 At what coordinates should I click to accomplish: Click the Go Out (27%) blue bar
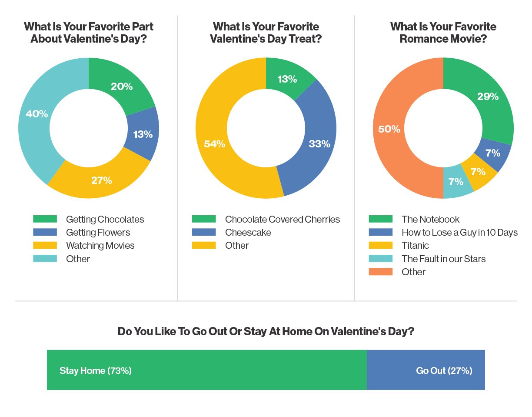click(x=426, y=370)
